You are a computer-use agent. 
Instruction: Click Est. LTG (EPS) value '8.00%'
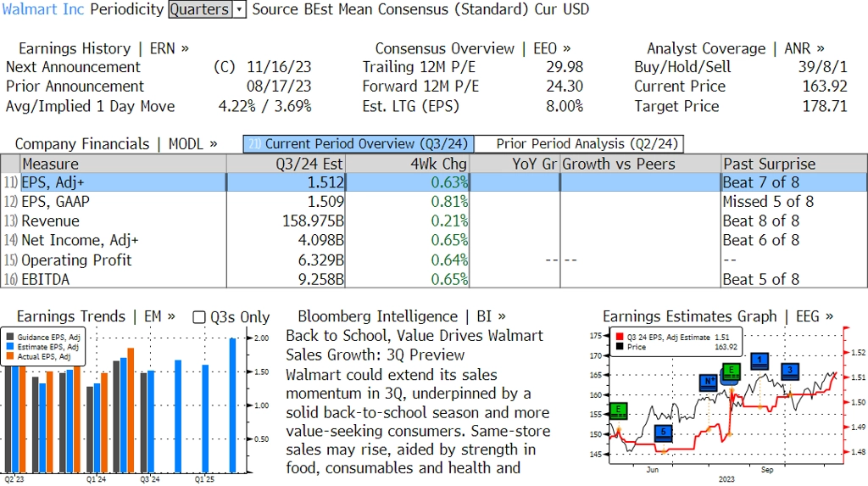pyautogui.click(x=565, y=106)
